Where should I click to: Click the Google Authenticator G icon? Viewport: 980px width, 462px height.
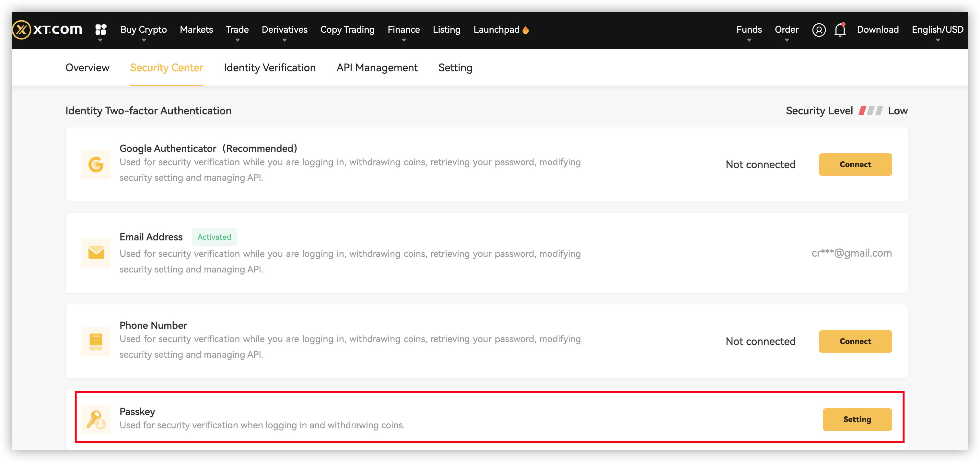point(96,165)
